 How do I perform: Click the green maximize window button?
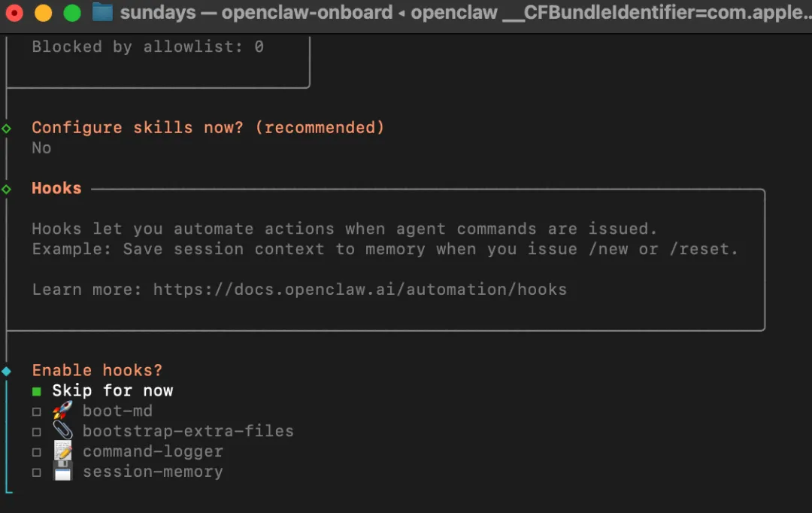coord(72,13)
